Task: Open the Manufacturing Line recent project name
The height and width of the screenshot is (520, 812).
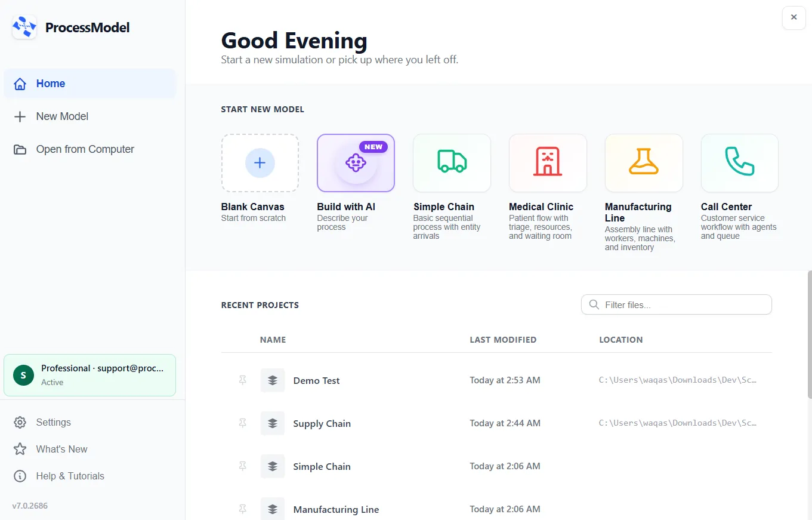Action: click(x=336, y=510)
